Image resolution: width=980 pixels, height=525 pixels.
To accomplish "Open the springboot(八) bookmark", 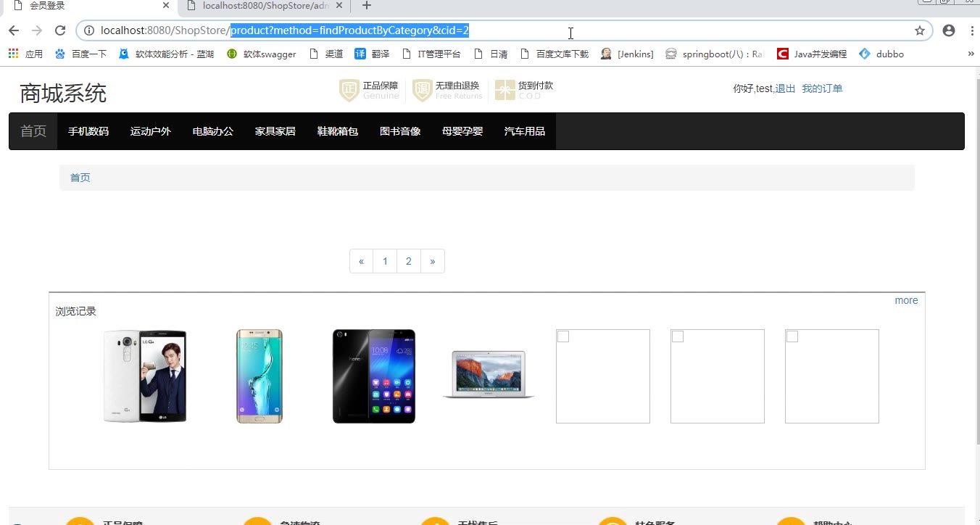I will coord(715,54).
